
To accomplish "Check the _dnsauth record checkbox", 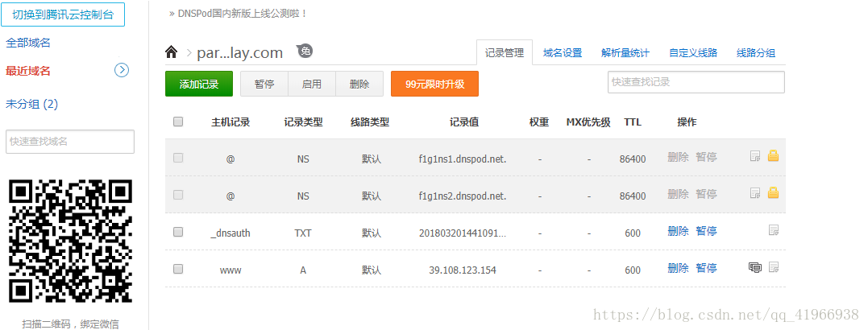I will pos(177,232).
